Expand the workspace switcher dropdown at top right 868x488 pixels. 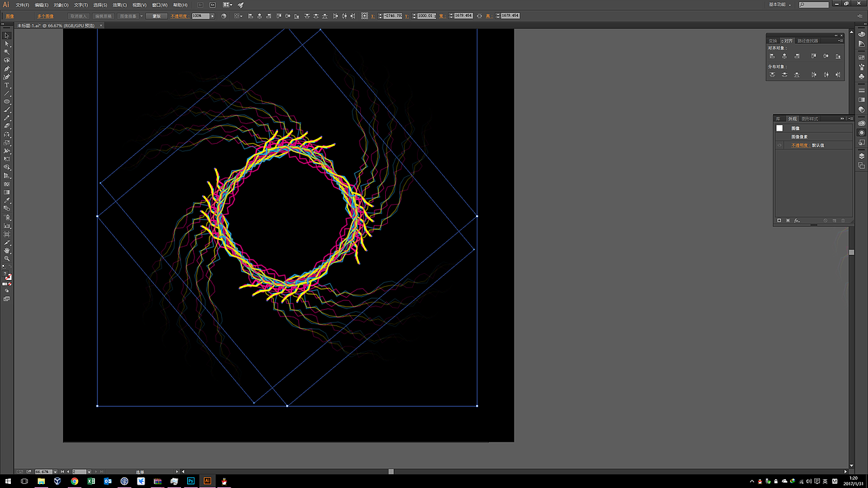791,4
